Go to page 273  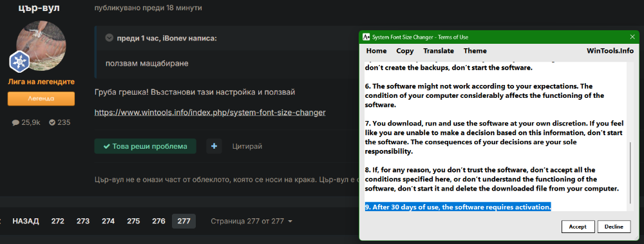[83, 221]
